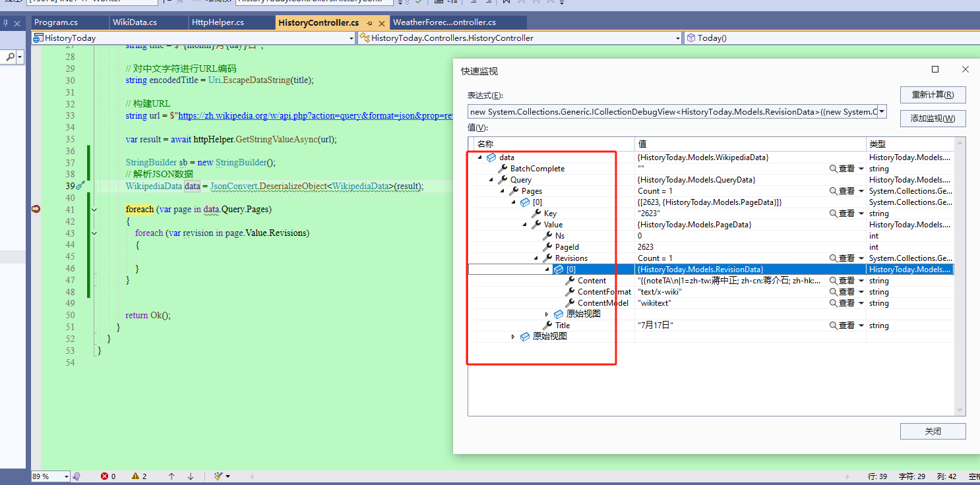Close the HistoryController.cs tab
Viewport: 980px width, 485px height.
pos(382,23)
